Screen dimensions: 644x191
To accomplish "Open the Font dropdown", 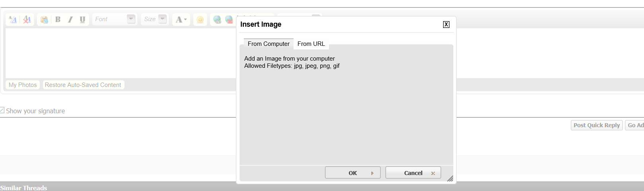I will click(x=131, y=19).
